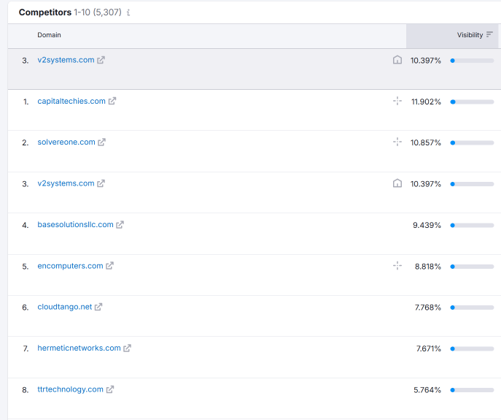The height and width of the screenshot is (420, 501).
Task: Open the solvereone.com domain link
Action: pyautogui.click(x=66, y=142)
